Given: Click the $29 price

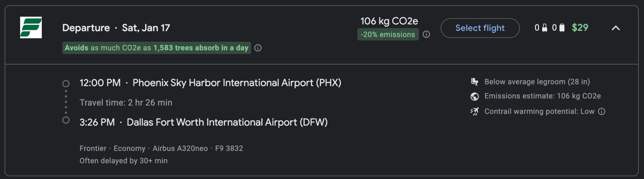Looking at the screenshot, I should point(580,28).
